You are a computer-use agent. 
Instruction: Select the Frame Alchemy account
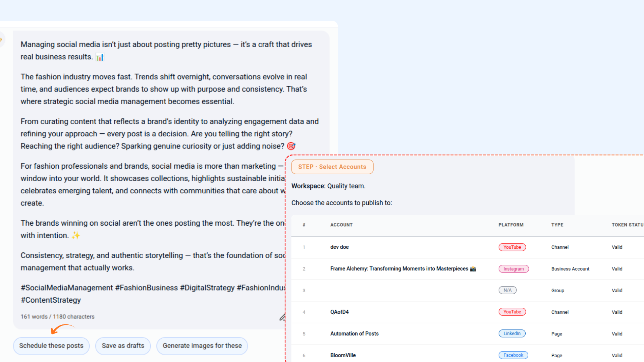click(x=399, y=269)
